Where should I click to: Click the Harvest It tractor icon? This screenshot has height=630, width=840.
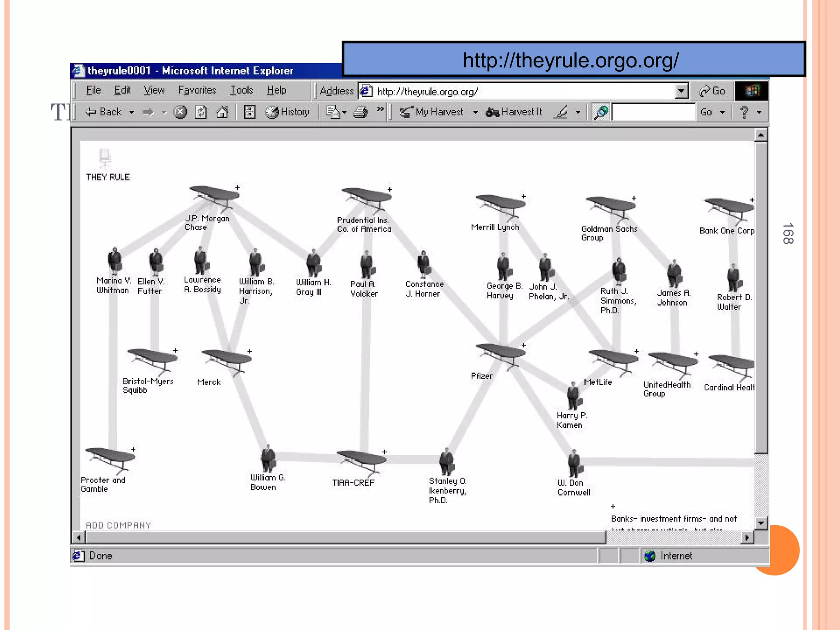pos(492,112)
